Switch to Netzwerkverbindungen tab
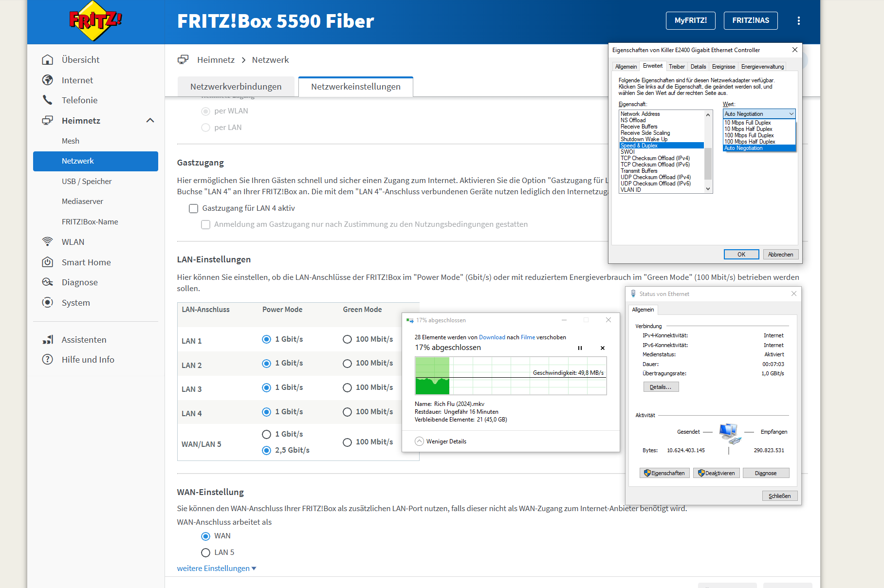Screen dimensions: 884x588 pos(236,86)
